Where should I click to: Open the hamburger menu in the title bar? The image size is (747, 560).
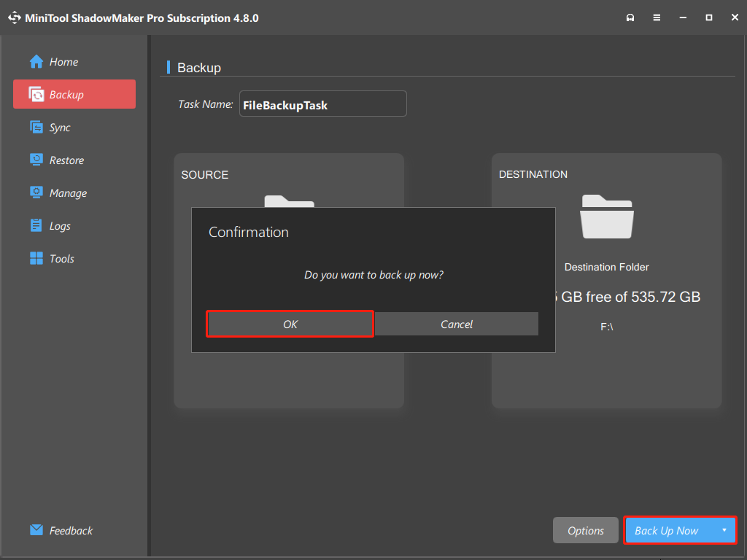[x=657, y=17]
